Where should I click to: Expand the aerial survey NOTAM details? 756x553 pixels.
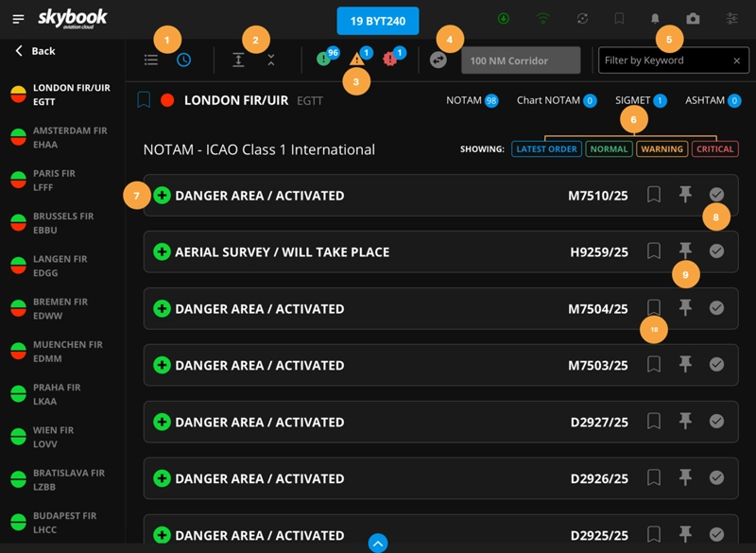162,252
